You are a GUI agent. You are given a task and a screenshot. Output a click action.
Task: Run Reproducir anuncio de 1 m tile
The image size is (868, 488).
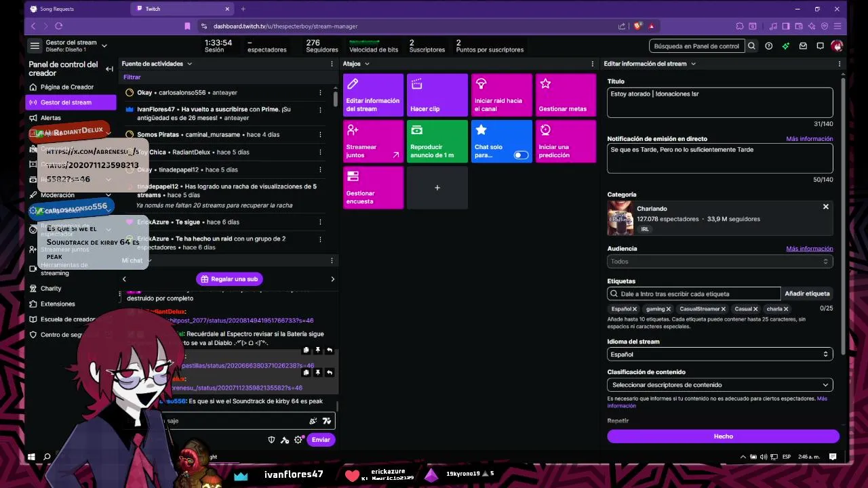pyautogui.click(x=437, y=141)
